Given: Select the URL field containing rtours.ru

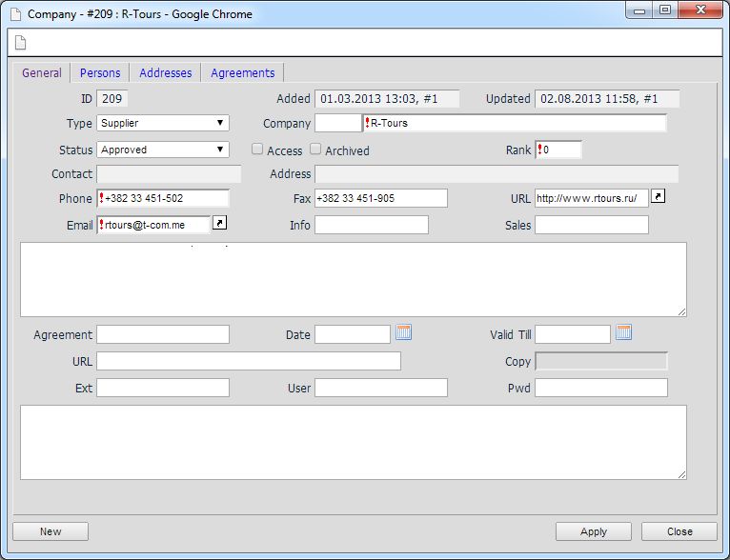Looking at the screenshot, I should [591, 198].
